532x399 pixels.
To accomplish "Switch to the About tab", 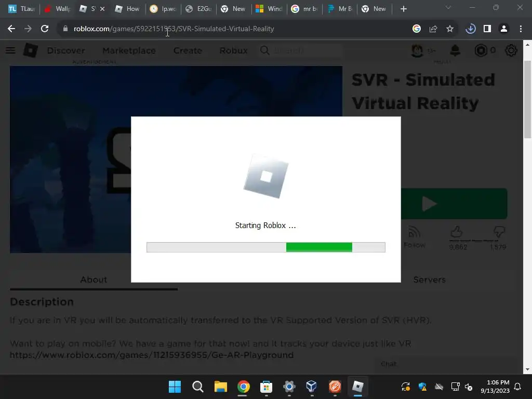I will 94,280.
